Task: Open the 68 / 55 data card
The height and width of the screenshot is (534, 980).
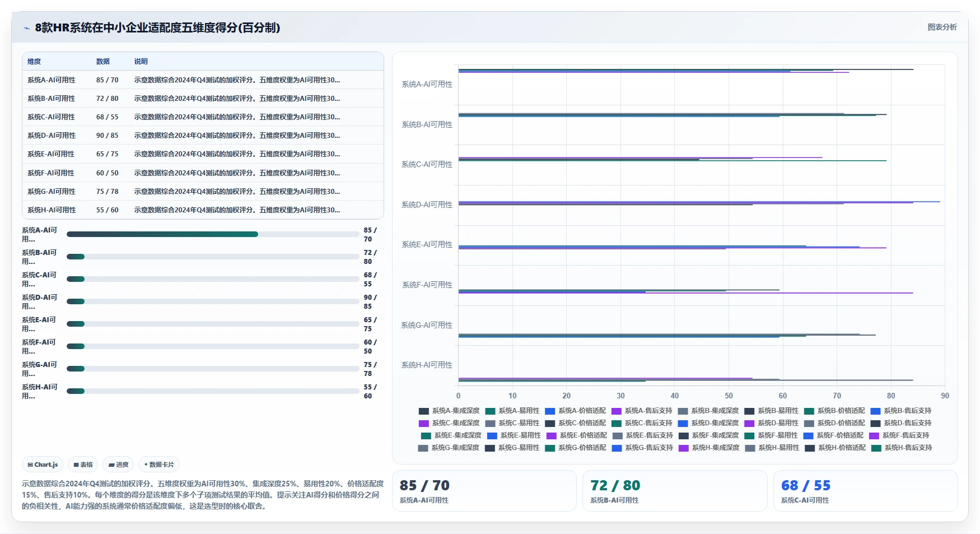Action: pyautogui.click(x=865, y=491)
